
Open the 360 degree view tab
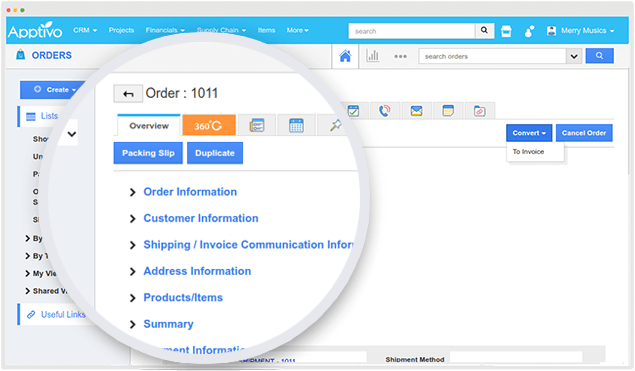click(x=209, y=126)
